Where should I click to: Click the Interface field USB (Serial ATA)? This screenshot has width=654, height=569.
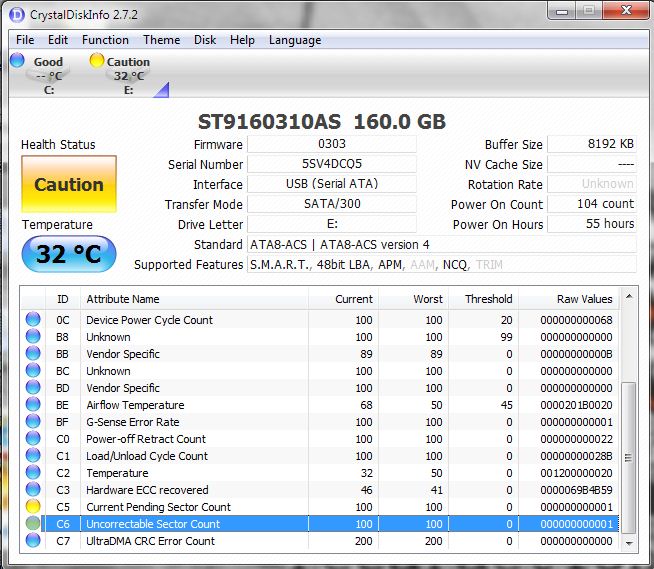[332, 184]
